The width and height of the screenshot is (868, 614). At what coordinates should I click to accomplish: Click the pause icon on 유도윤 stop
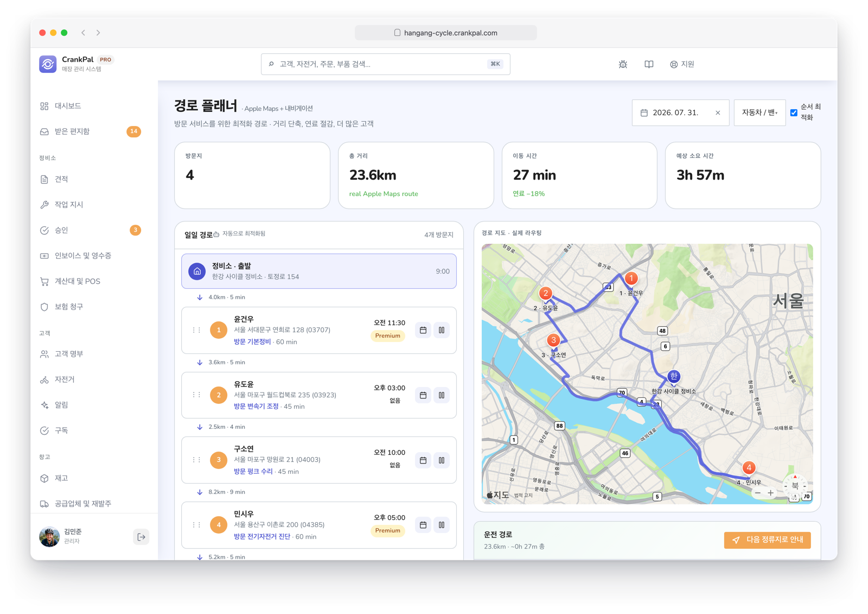coord(442,395)
